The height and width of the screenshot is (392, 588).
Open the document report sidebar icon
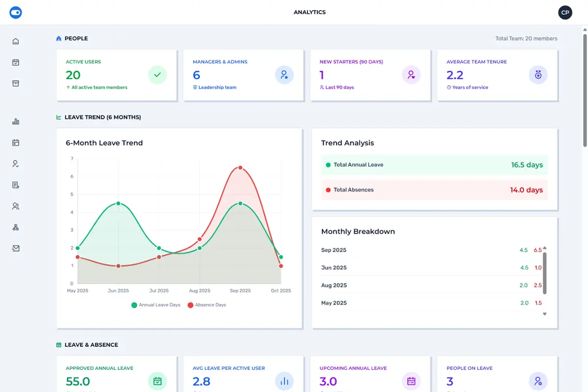(x=16, y=185)
